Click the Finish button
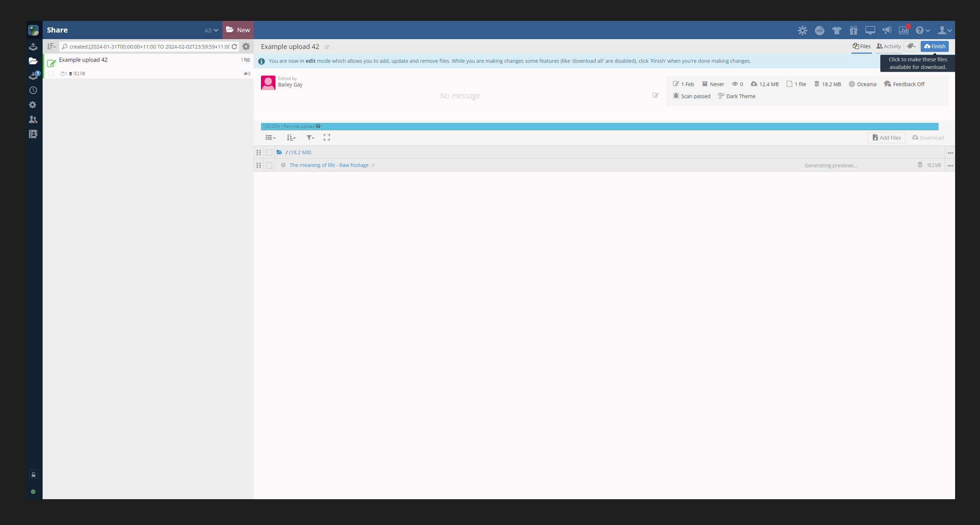Image resolution: width=980 pixels, height=525 pixels. pyautogui.click(x=934, y=46)
